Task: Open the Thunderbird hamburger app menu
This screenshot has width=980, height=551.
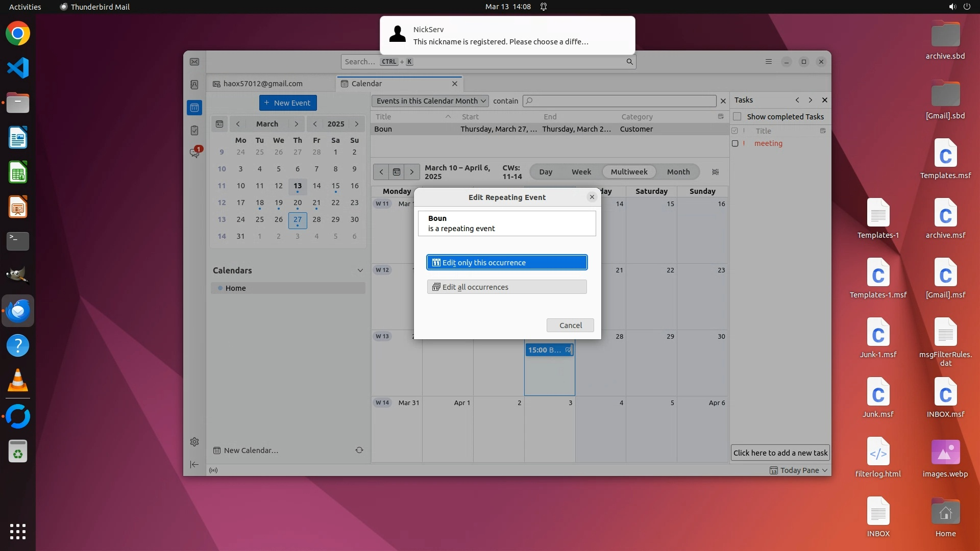Action: coord(769,62)
